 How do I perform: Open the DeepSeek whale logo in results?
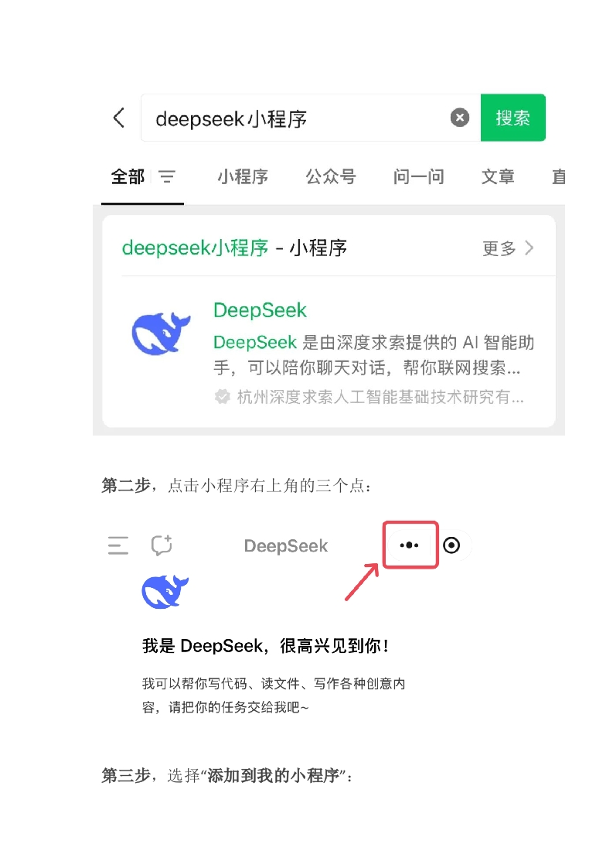(x=161, y=333)
